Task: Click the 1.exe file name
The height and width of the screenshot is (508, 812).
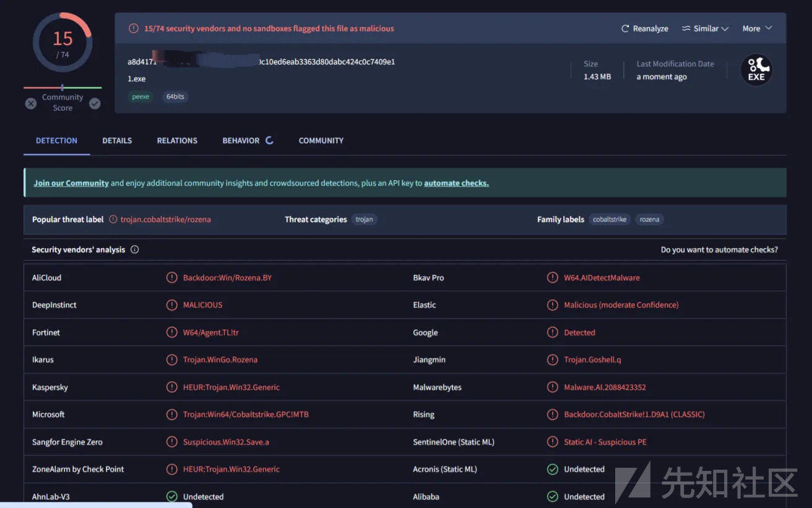Action: pos(137,79)
